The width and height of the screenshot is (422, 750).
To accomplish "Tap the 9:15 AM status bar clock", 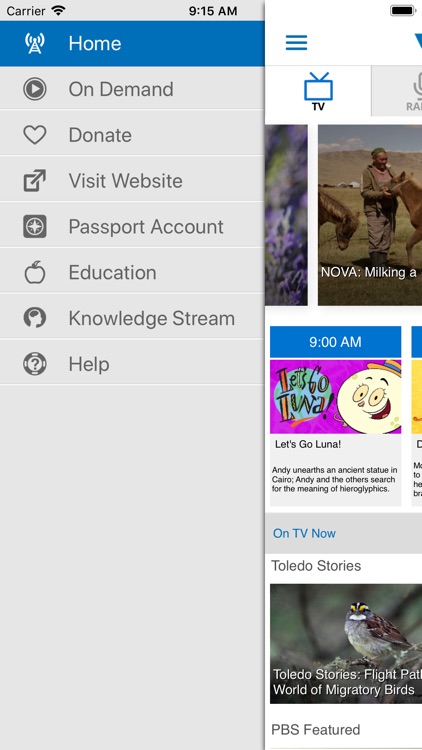I will coord(213,11).
